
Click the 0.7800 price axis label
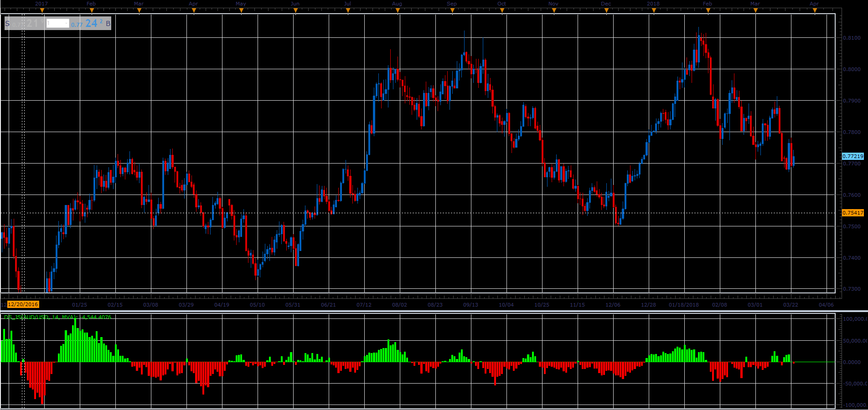852,132
